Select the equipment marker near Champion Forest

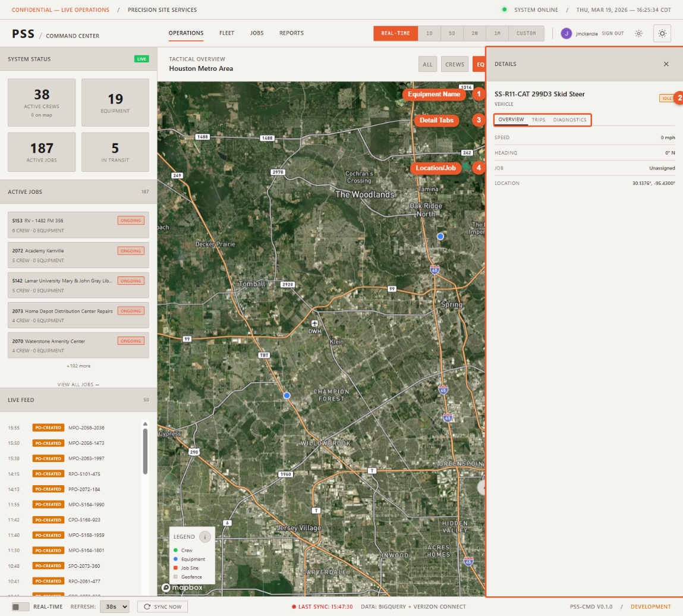pos(287,395)
